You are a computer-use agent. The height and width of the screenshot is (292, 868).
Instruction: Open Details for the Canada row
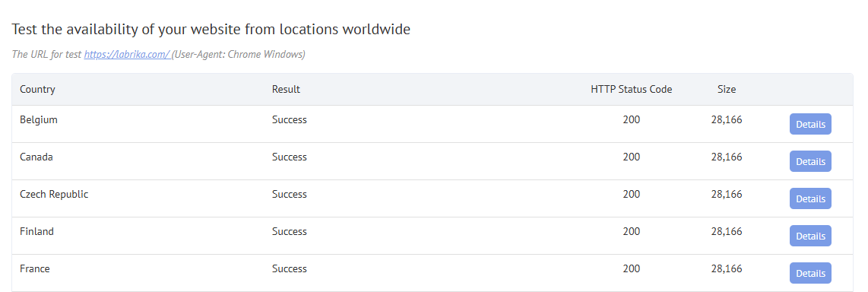(x=810, y=161)
